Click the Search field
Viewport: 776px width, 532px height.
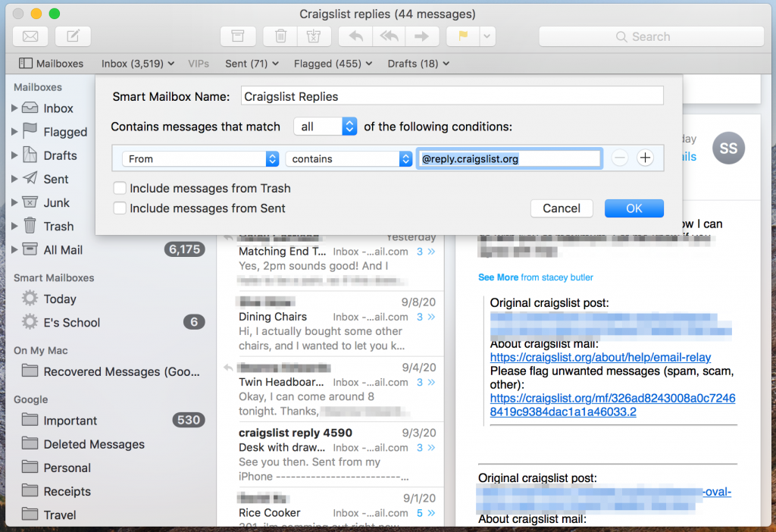651,36
